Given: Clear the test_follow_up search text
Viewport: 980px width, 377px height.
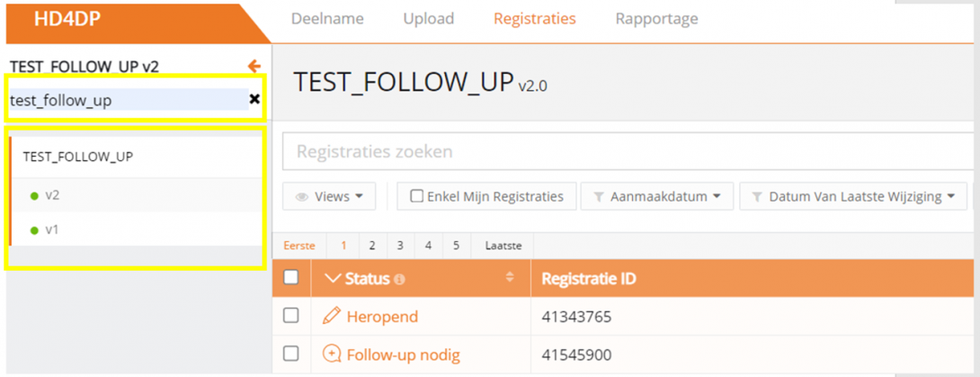Looking at the screenshot, I should click(x=254, y=99).
